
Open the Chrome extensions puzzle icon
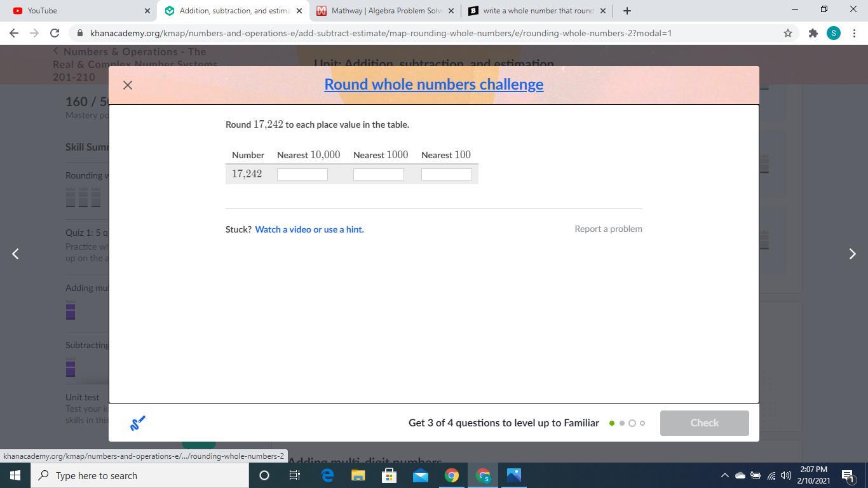813,33
